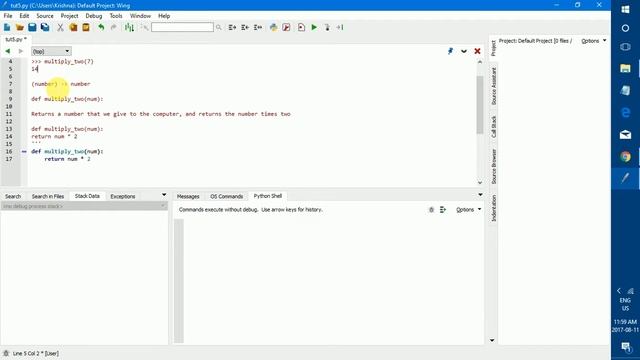Go back in editor history

pyautogui.click(x=7, y=51)
